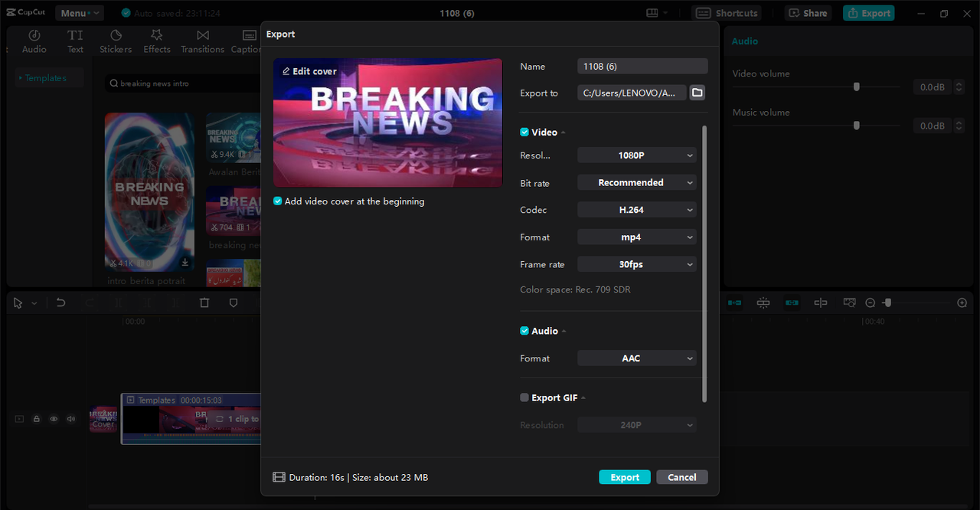Toggle linkage icon in timeline toolbar
Image resolution: width=980 pixels, height=510 pixels.
(792, 303)
